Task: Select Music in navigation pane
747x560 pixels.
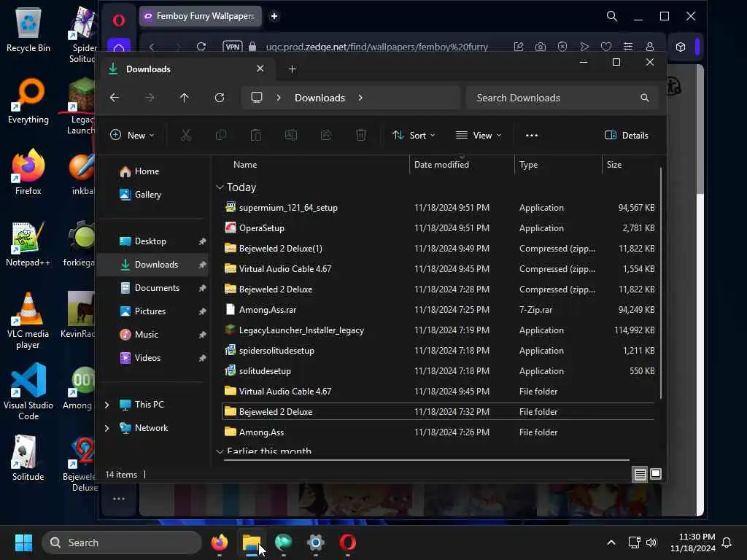Action: (152, 335)
